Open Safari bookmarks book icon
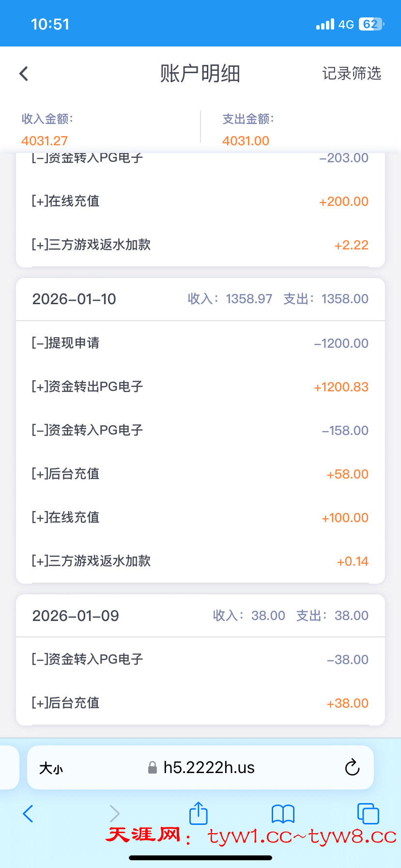Image resolution: width=401 pixels, height=868 pixels. (283, 814)
